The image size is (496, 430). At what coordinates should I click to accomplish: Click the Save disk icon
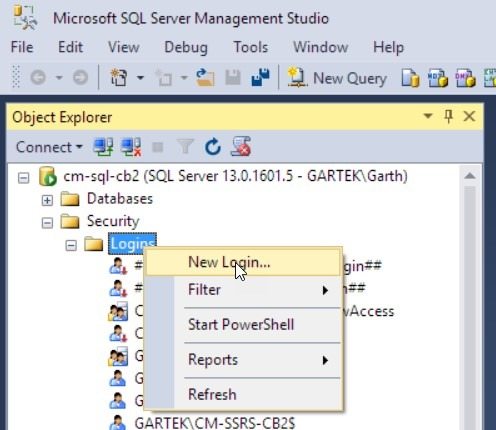[x=233, y=78]
